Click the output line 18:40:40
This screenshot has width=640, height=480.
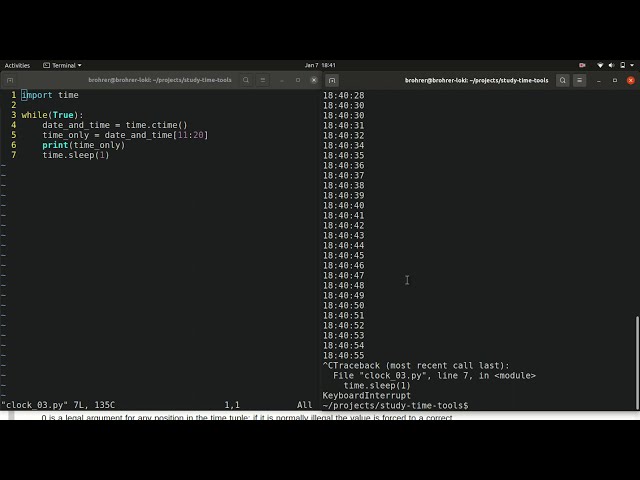pyautogui.click(x=344, y=205)
